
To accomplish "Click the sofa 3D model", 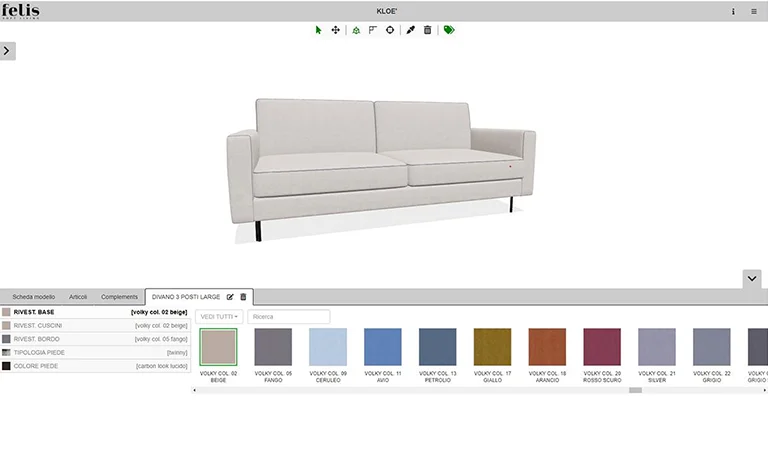I will point(381,169).
